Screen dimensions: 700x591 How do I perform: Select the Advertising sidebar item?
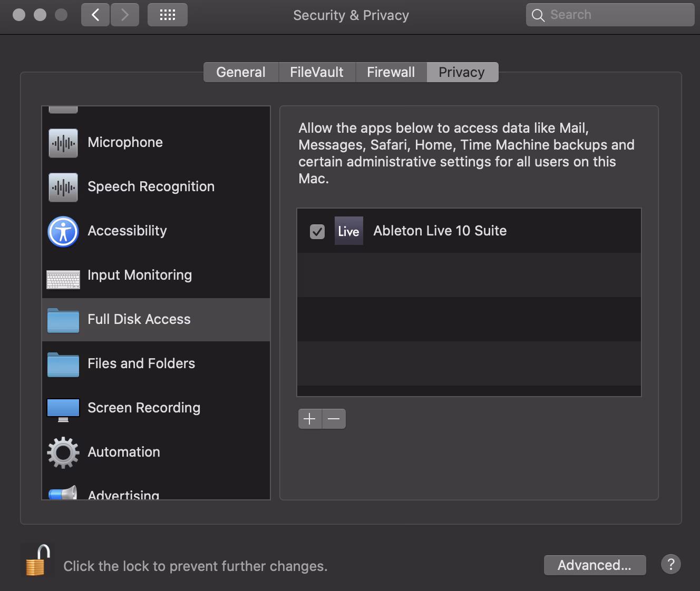coord(122,493)
